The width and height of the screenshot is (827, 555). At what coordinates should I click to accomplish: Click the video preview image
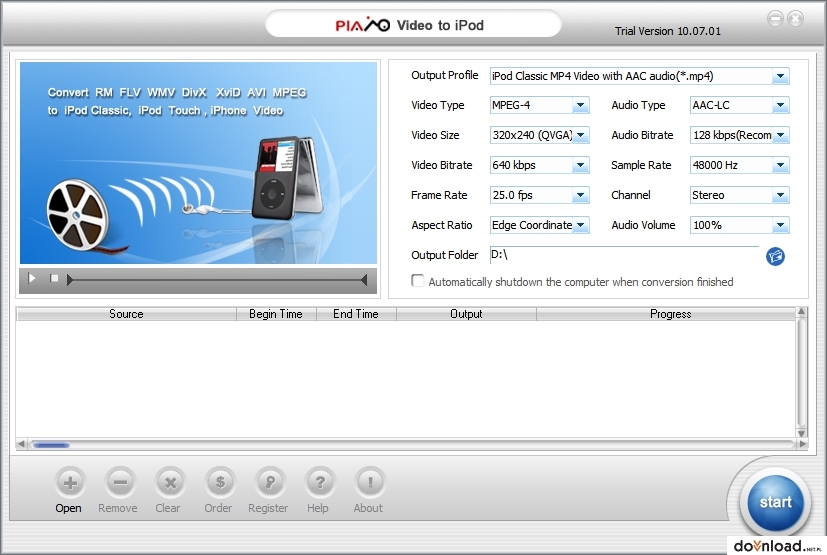(x=198, y=163)
